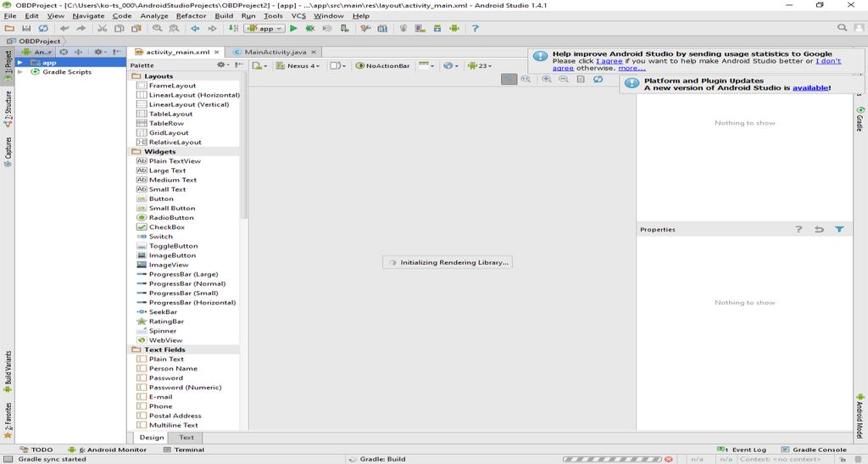Click the Gradle build progress bar

(x=612, y=459)
